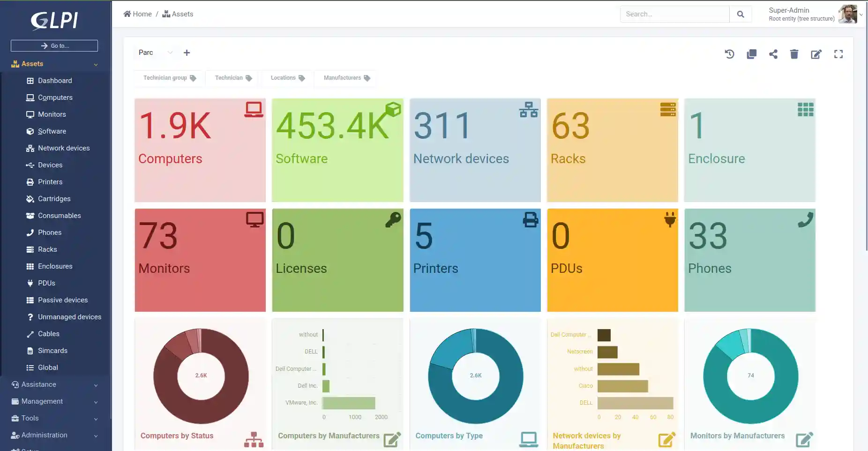Add a Locations filter
868x451 pixels.
click(286, 78)
